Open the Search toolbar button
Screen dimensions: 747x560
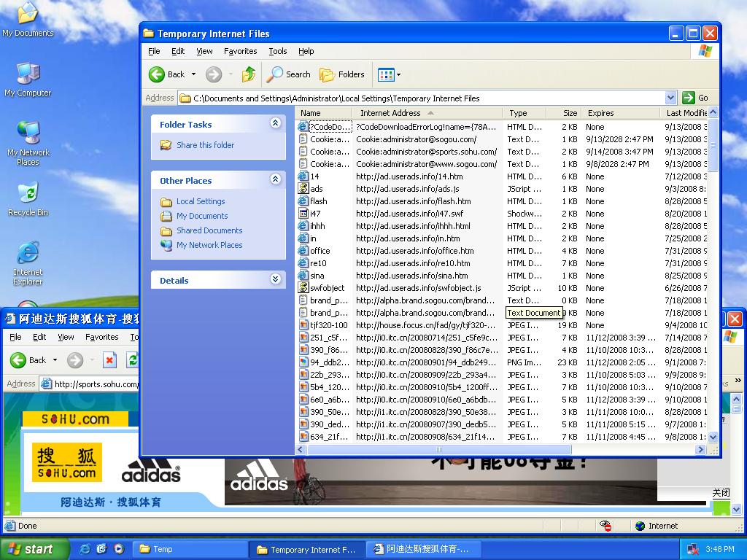click(x=289, y=74)
